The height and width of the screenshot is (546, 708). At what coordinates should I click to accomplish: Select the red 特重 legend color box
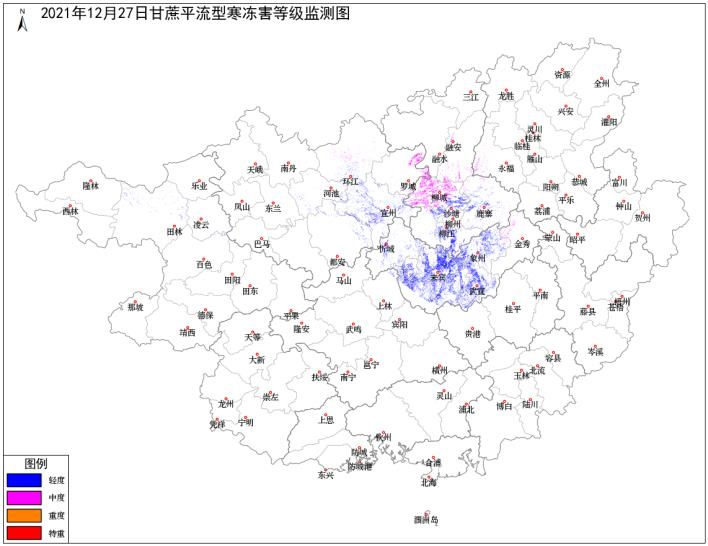[x=23, y=531]
